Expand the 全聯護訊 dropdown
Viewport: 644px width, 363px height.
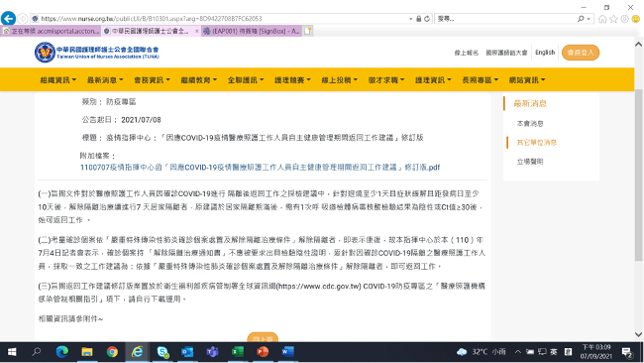coord(246,80)
